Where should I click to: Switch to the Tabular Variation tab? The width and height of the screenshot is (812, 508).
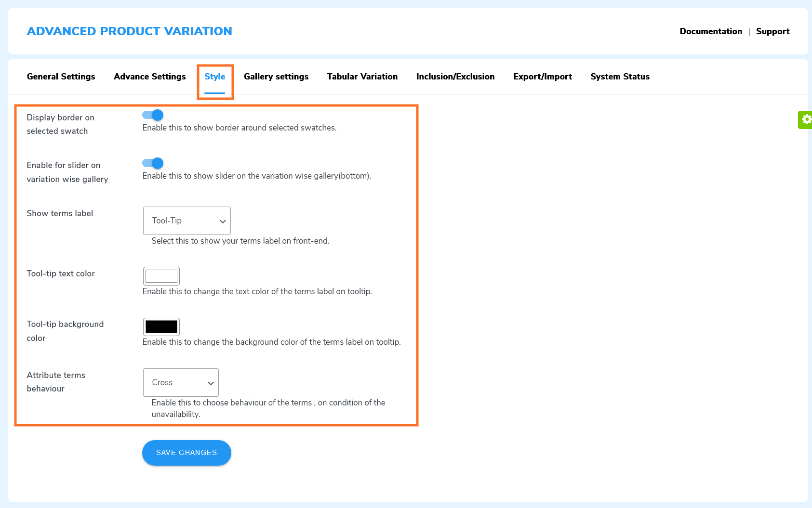(362, 76)
